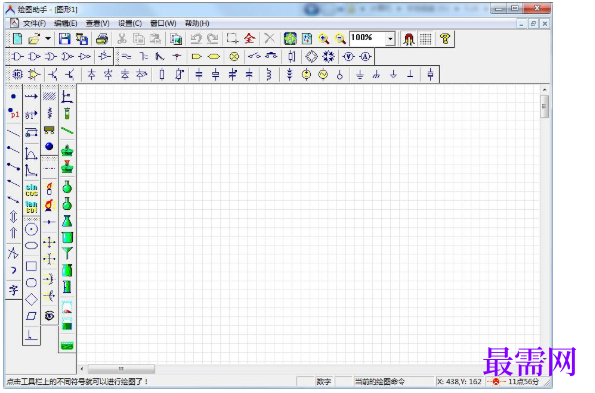Click the yellow help question icon
This screenshot has width=595, height=393.
click(445, 39)
